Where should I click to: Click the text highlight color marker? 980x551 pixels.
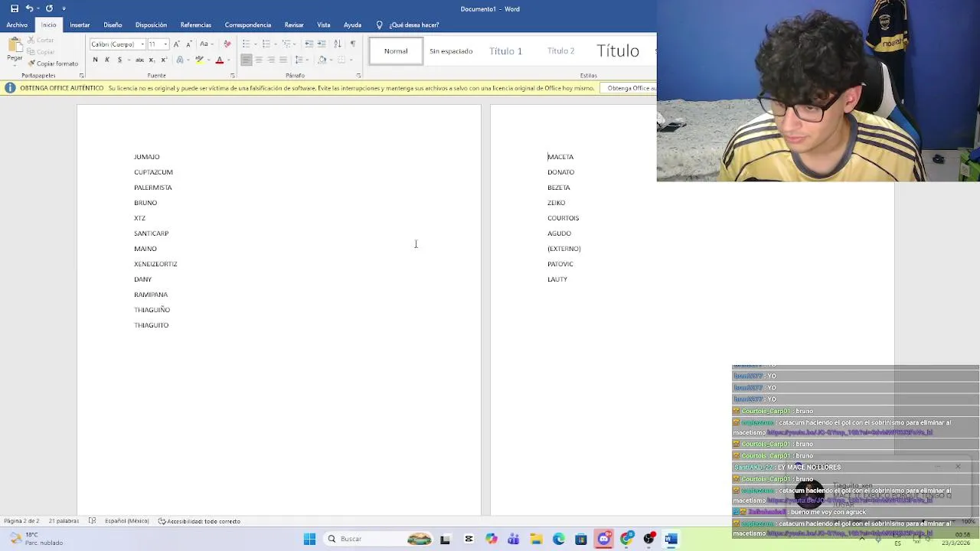(199, 60)
